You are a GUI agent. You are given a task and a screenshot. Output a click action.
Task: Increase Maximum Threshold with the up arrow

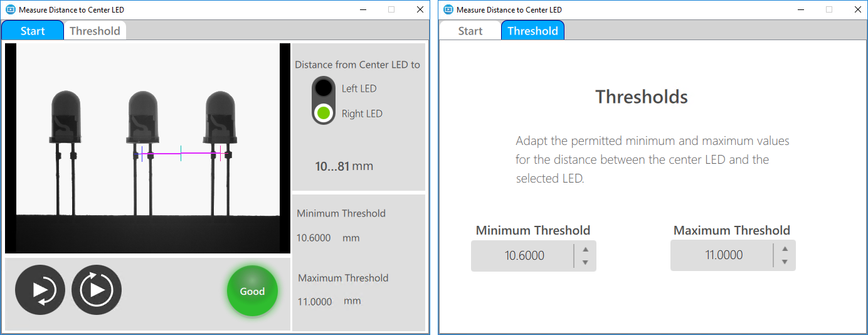tap(785, 248)
